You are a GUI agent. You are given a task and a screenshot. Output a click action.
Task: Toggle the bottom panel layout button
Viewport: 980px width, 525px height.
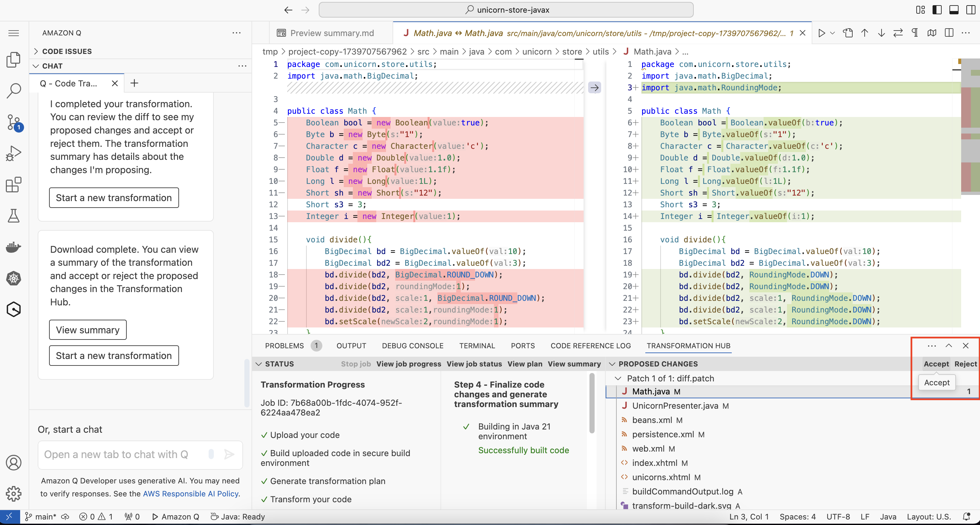[x=954, y=10]
